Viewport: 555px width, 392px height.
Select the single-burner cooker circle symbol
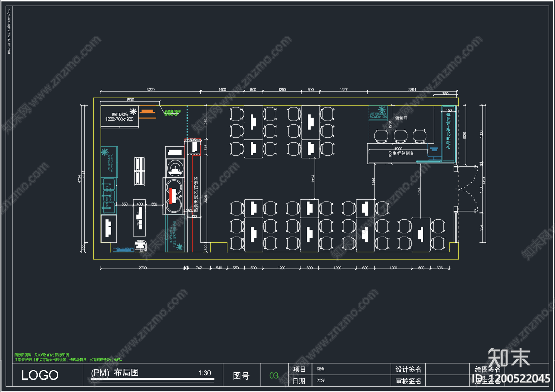pos(175,168)
